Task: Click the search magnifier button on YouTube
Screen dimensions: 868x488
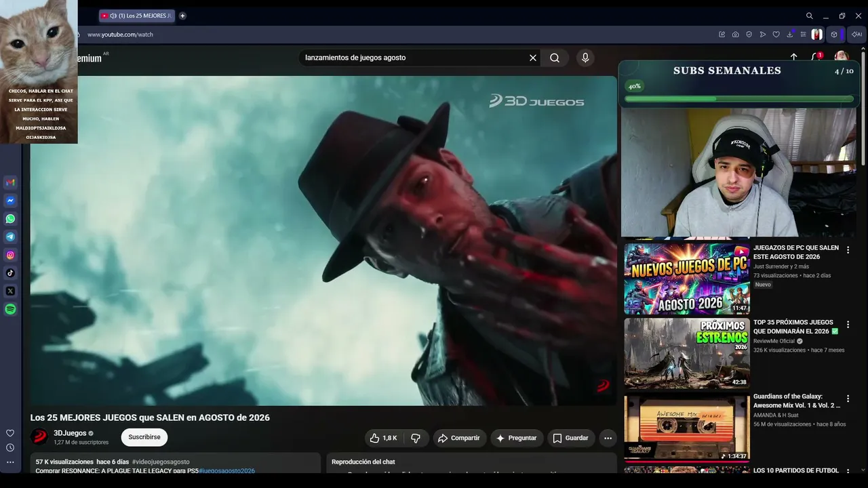Action: click(555, 58)
